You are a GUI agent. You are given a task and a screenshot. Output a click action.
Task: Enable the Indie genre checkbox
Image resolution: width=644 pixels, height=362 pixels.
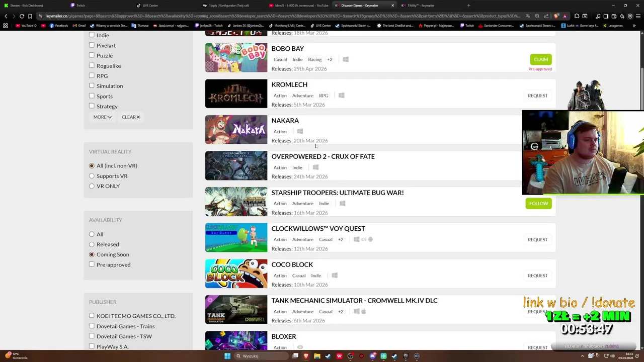[x=92, y=35]
